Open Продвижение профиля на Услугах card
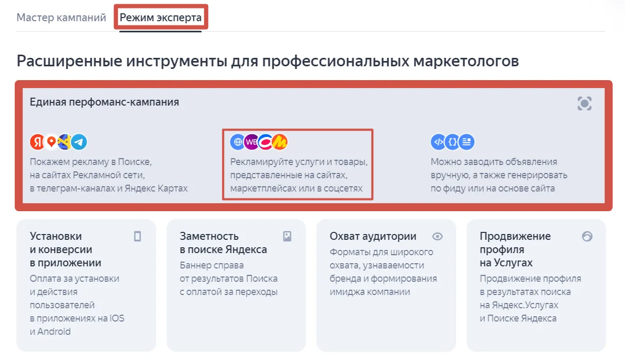This screenshot has height=364, width=625. click(x=536, y=285)
